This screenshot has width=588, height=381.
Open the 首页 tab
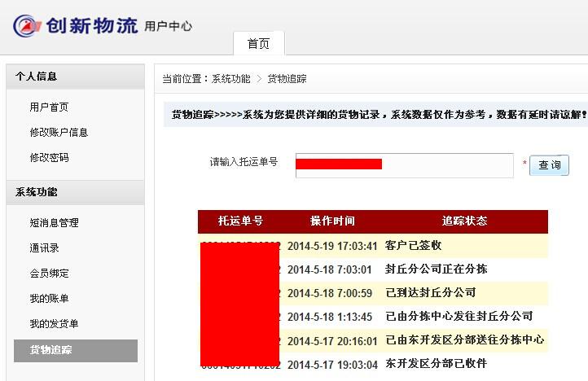tap(259, 43)
